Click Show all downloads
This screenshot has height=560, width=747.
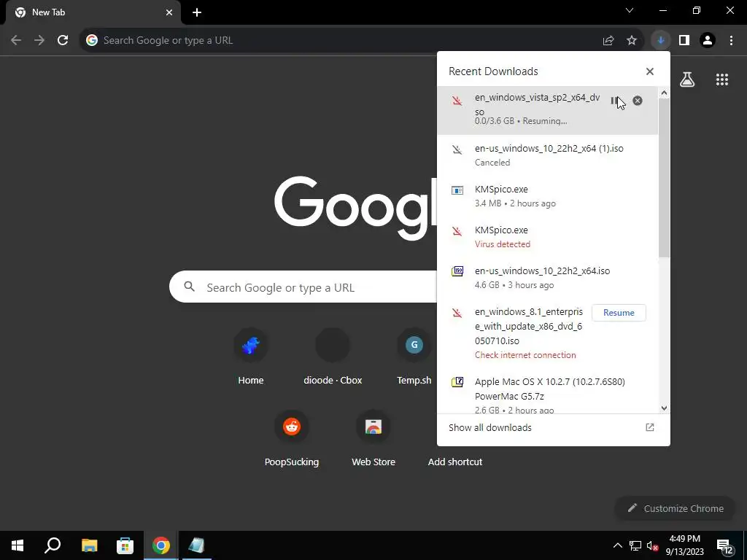click(490, 427)
